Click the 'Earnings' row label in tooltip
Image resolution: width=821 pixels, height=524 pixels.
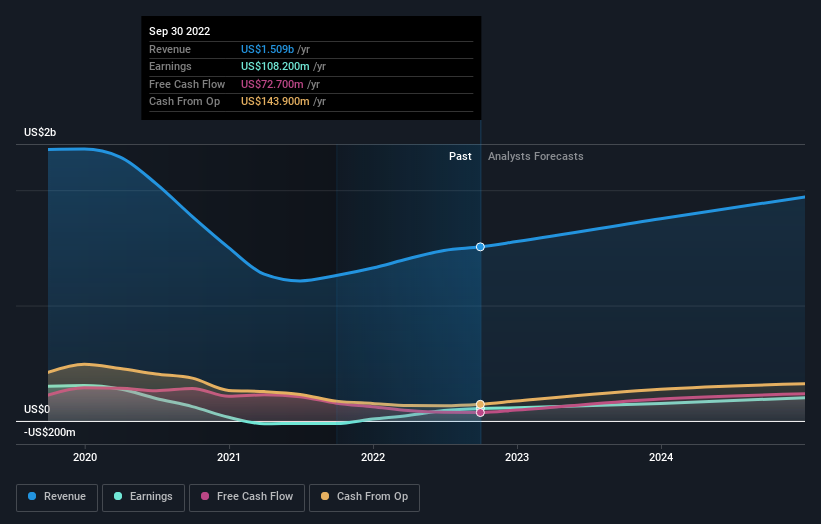pyautogui.click(x=170, y=66)
